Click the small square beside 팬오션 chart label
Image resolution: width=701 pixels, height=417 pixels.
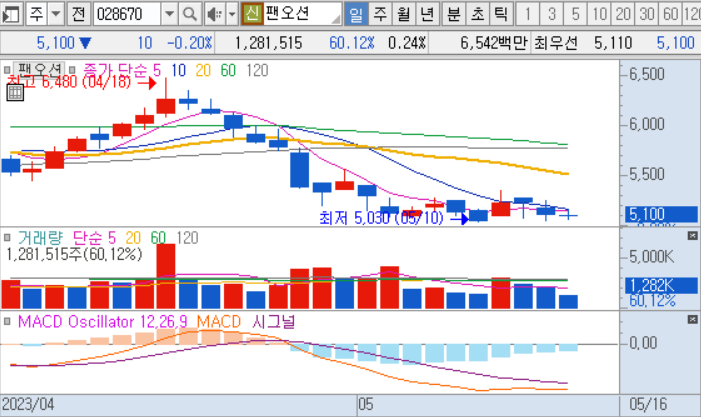[7, 70]
